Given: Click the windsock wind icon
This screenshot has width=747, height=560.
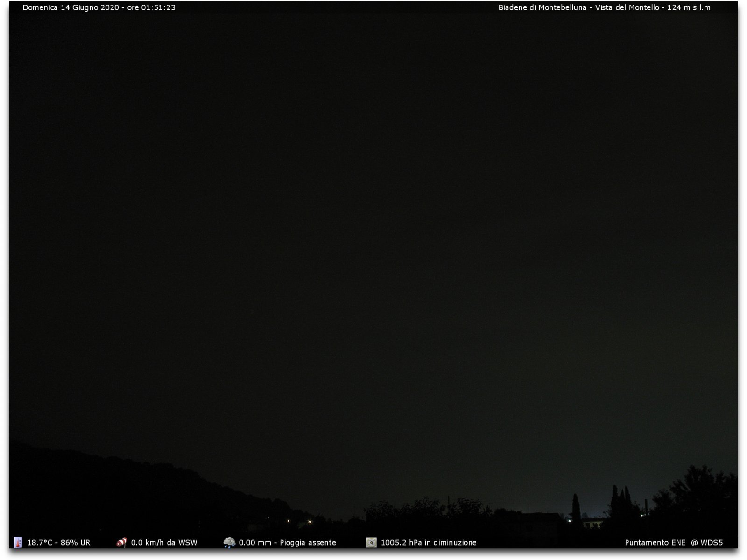Looking at the screenshot, I should 121,542.
